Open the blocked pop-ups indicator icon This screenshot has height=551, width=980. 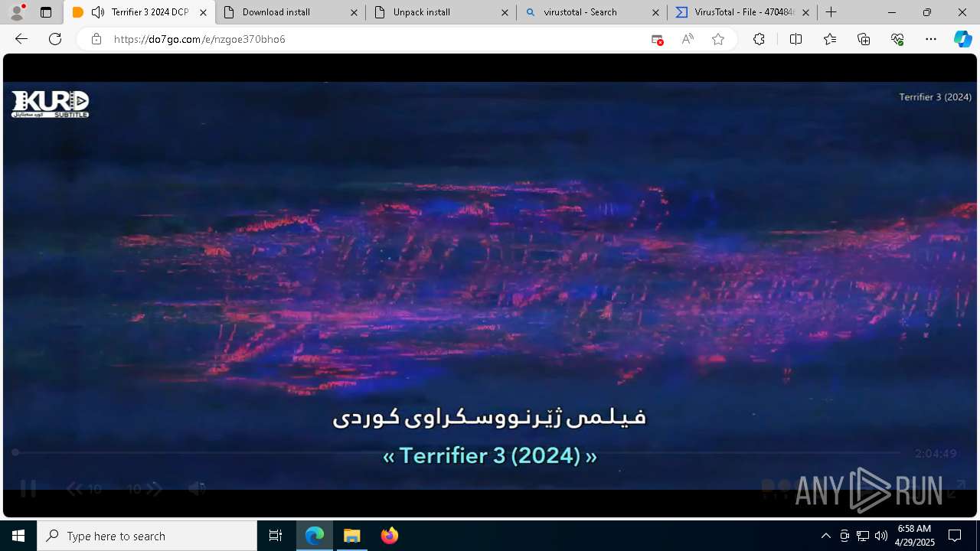pyautogui.click(x=657, y=39)
